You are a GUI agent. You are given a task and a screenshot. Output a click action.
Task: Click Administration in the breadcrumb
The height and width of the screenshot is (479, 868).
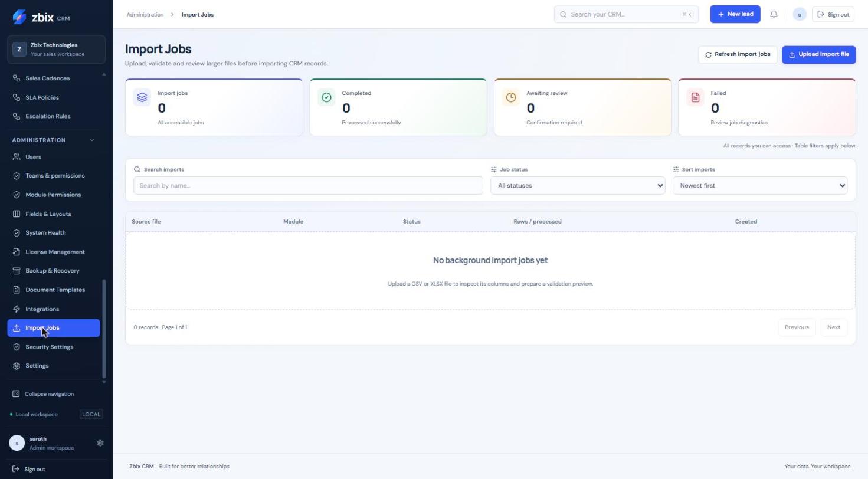[145, 14]
